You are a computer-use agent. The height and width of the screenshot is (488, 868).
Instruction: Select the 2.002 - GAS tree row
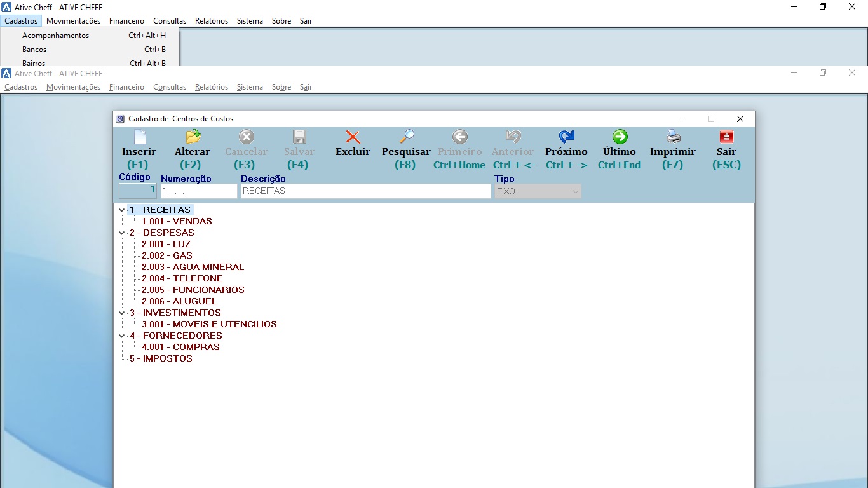166,255
